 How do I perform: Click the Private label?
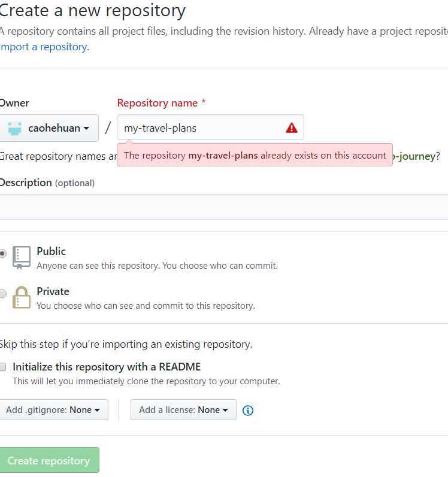click(x=53, y=291)
